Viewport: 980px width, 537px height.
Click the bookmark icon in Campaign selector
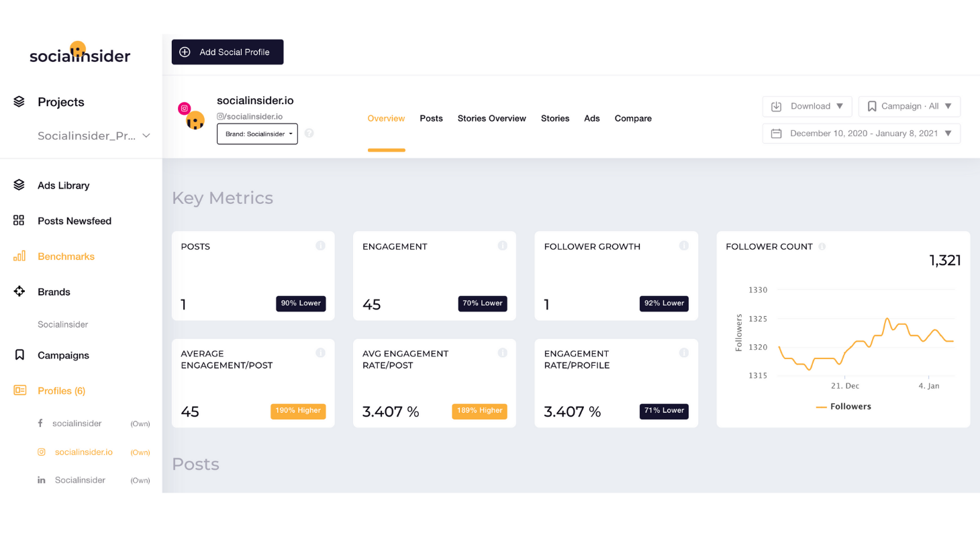(x=872, y=106)
